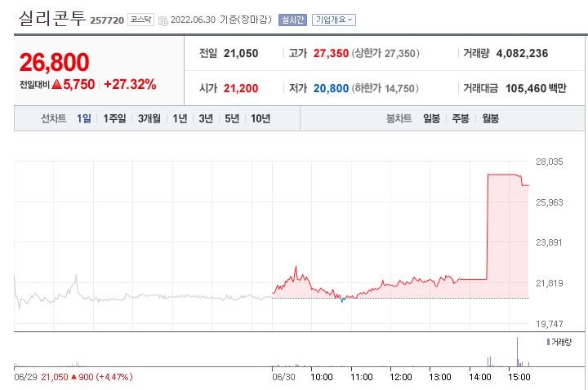The image size is (588, 390).
Task: Click the 11:00 time axis label
Action: click(362, 377)
